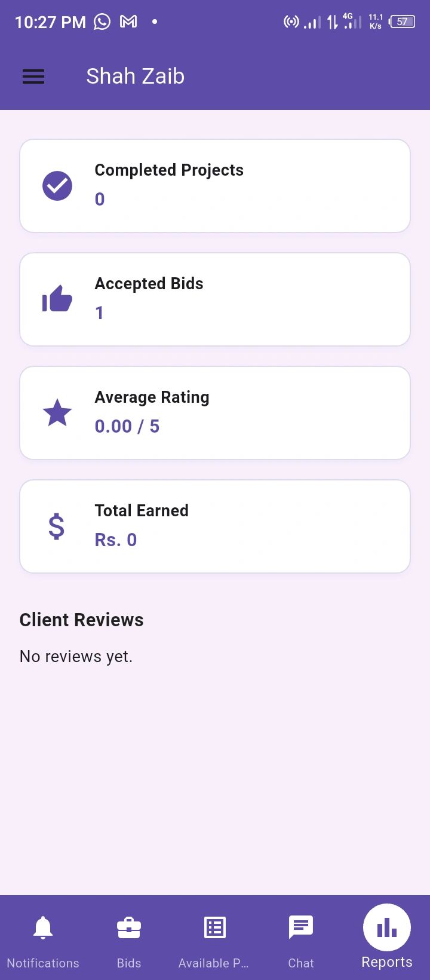Open the Total Earned card
This screenshot has height=980, width=430.
click(239, 526)
